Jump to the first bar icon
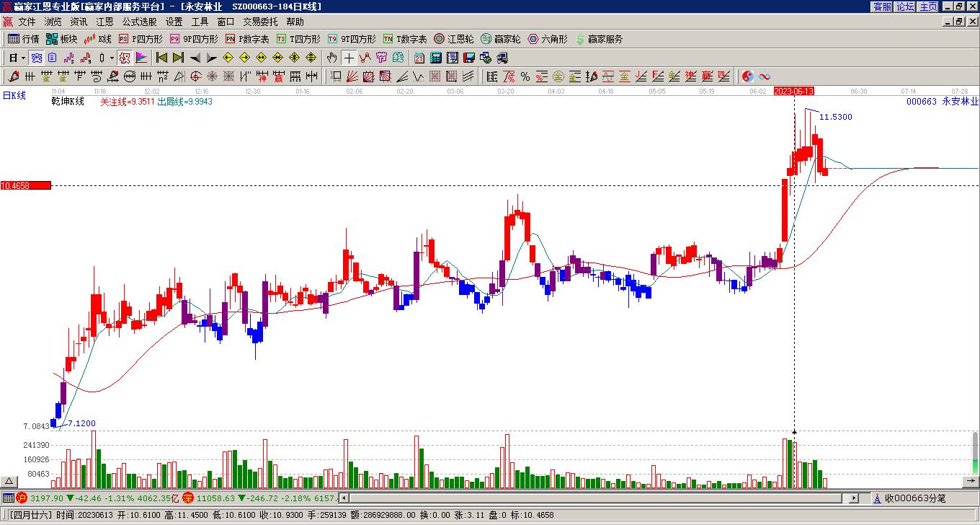 pos(161,58)
